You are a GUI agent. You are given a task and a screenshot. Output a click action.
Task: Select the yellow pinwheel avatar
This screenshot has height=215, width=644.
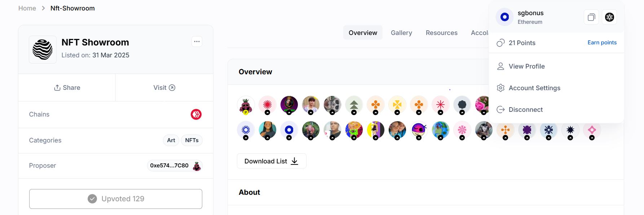[x=397, y=105]
